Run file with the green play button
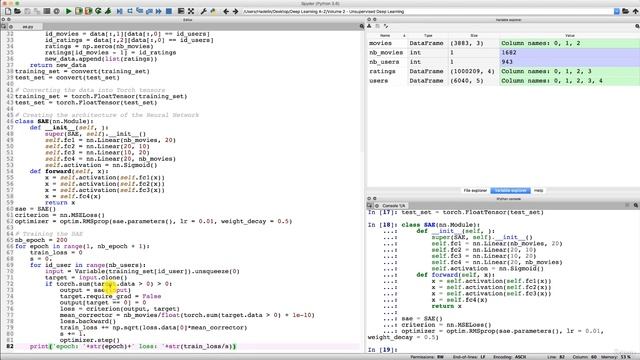The width and height of the screenshot is (640, 360). point(69,11)
